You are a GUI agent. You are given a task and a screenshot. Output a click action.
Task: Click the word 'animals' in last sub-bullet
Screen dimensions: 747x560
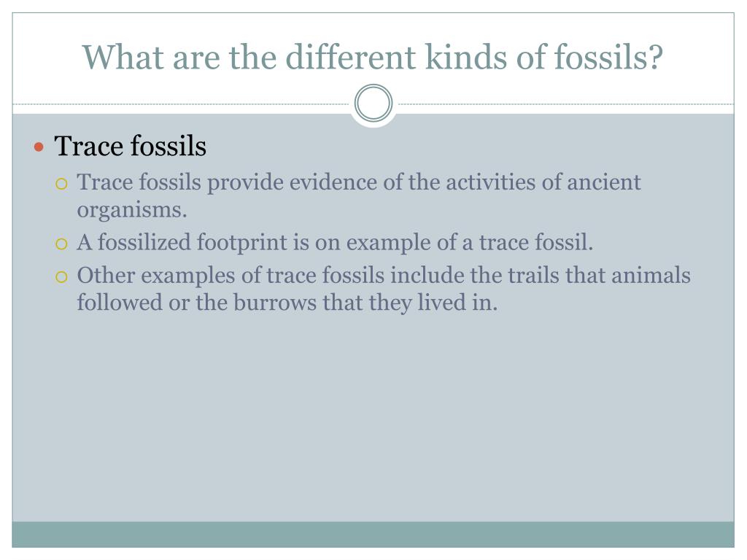click(x=651, y=275)
